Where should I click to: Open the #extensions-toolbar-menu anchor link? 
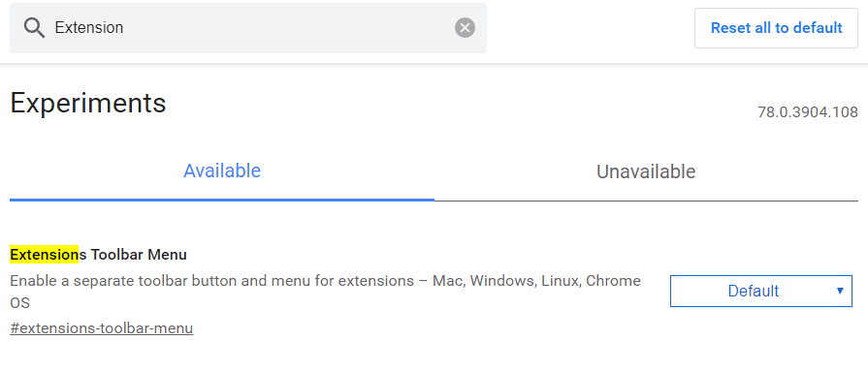tap(101, 328)
